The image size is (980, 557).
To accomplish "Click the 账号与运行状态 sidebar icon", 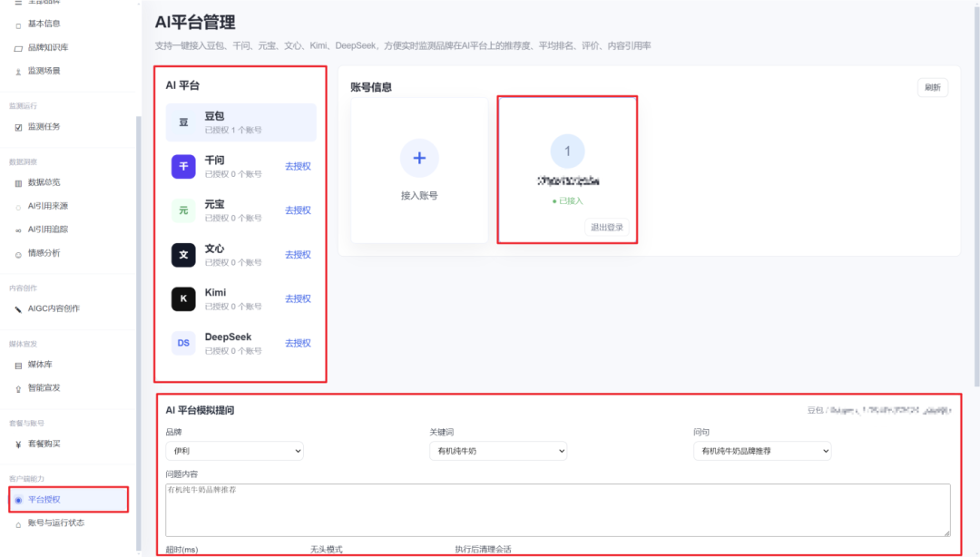I will click(18, 523).
